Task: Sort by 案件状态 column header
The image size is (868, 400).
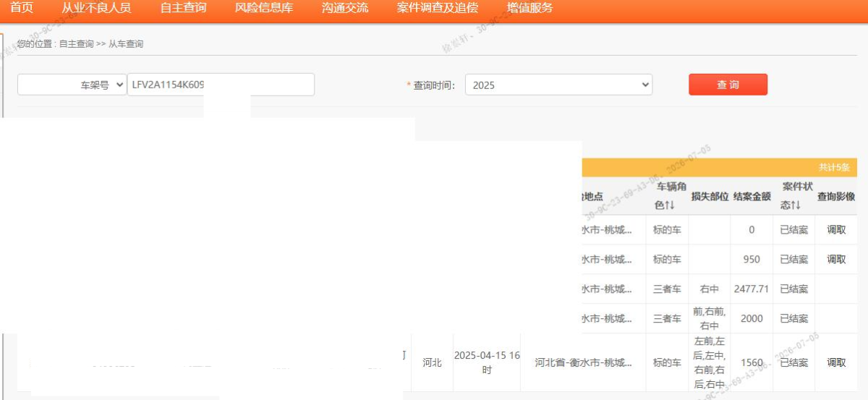Action: [793, 196]
